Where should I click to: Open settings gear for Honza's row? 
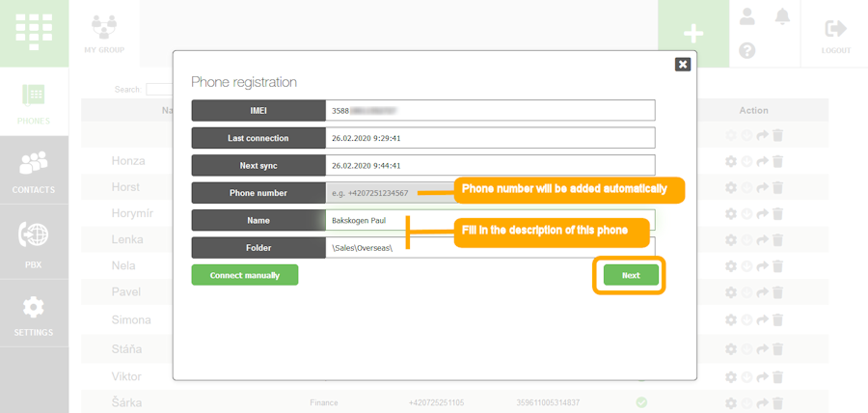tap(731, 161)
